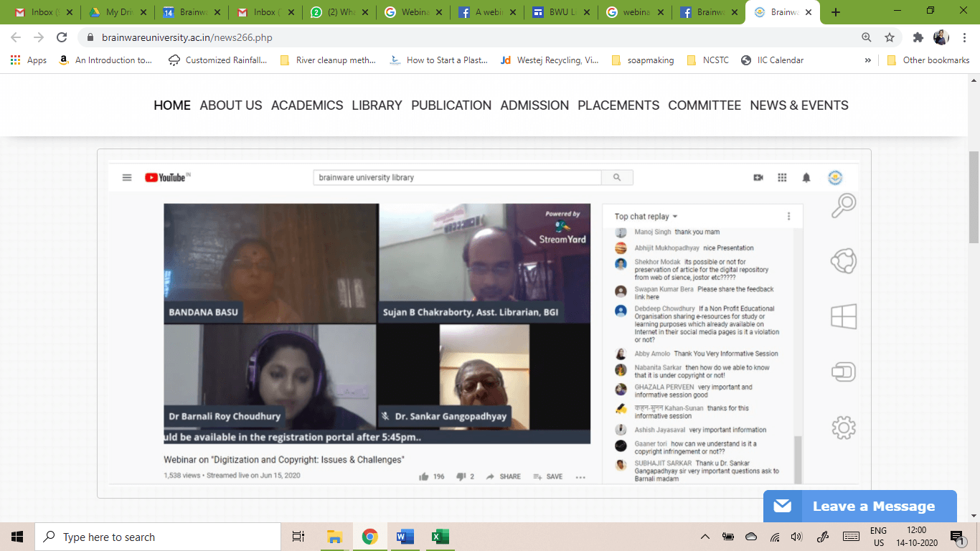Image resolution: width=980 pixels, height=551 pixels.
Task: Open chat replay three-dot options
Action: tap(788, 217)
